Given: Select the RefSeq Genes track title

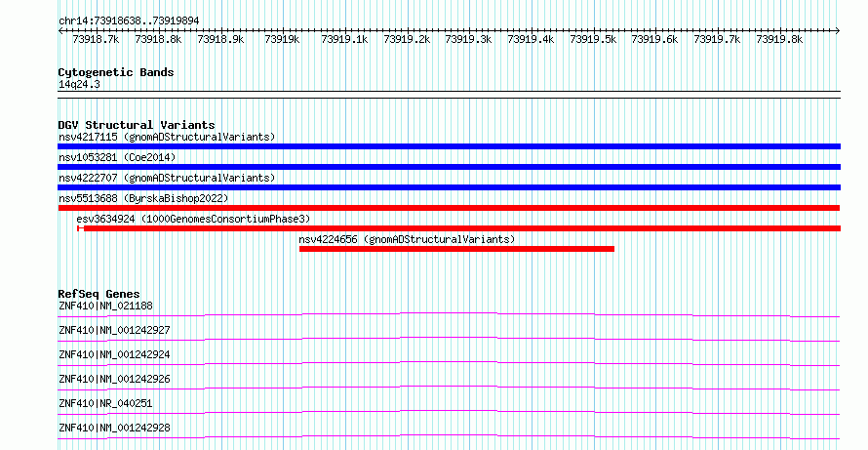Looking at the screenshot, I should click(99, 294).
